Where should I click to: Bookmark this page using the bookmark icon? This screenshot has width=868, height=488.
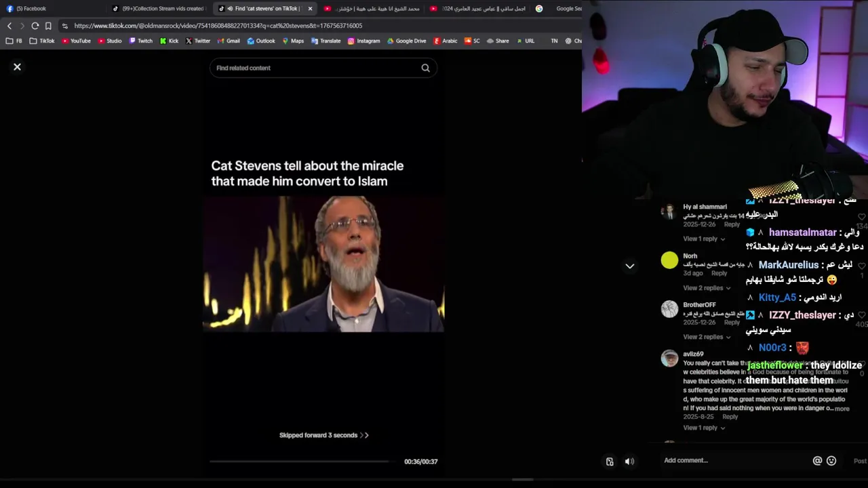(x=48, y=26)
